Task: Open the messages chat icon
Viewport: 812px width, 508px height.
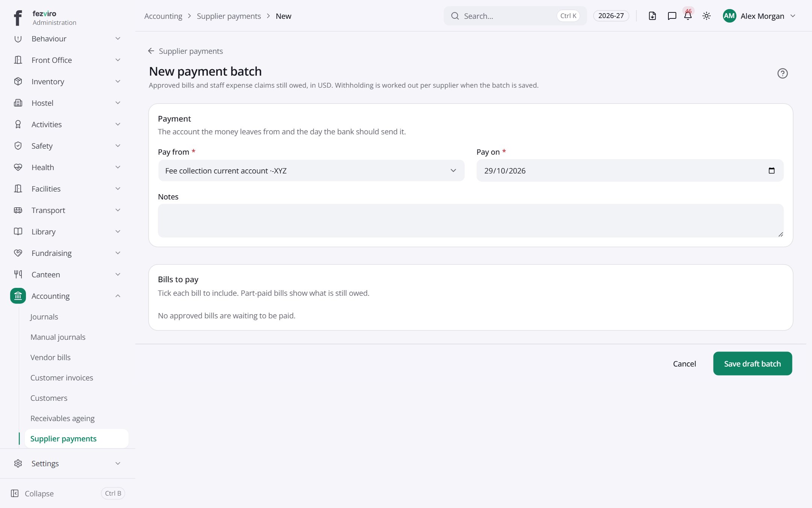Action: tap(672, 16)
